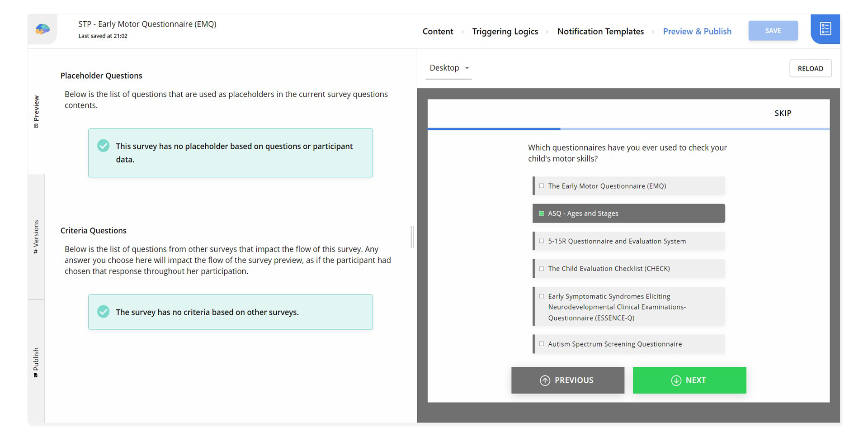Click the survey title STP - Early Motor Questionnaire
Screen dimensions: 868x437
(147, 24)
